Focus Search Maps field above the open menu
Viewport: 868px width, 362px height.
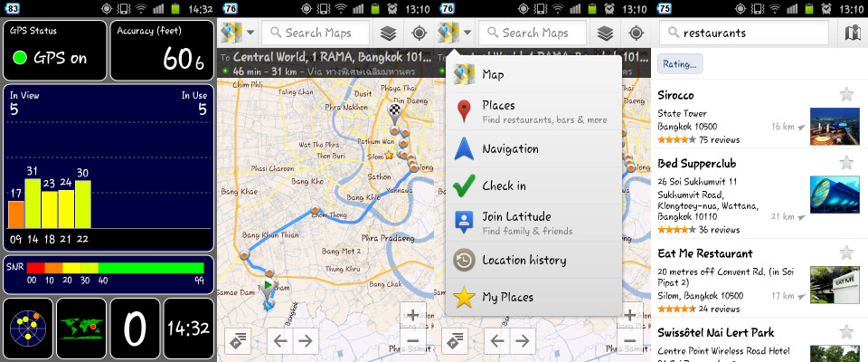(x=533, y=33)
